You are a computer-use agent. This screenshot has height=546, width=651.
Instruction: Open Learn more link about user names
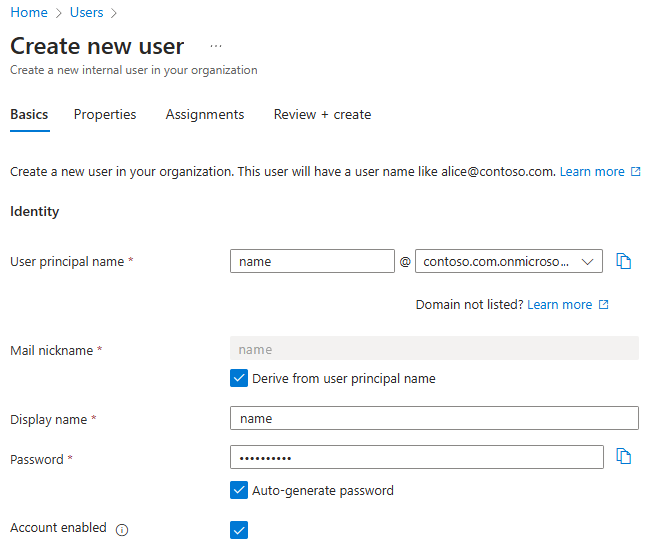pos(591,172)
